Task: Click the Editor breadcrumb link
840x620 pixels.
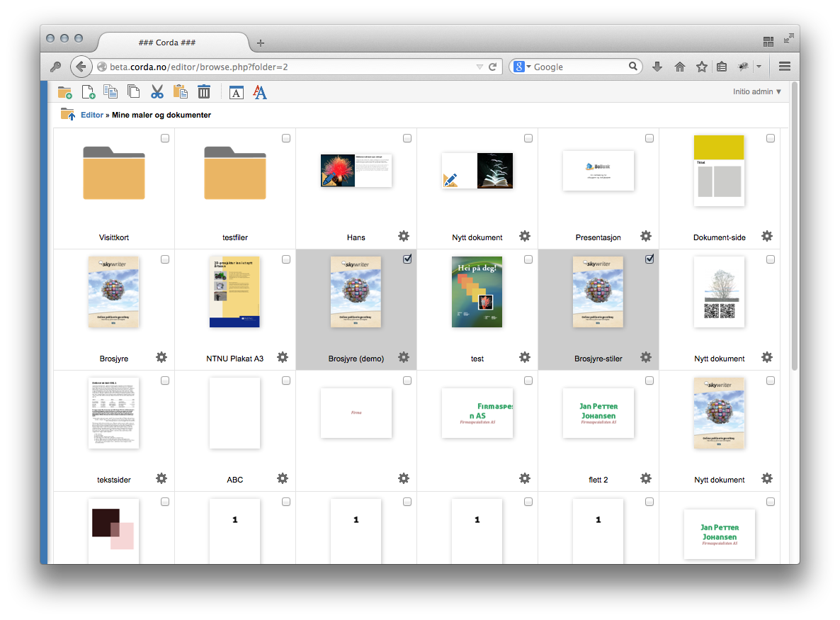Action: (x=92, y=115)
